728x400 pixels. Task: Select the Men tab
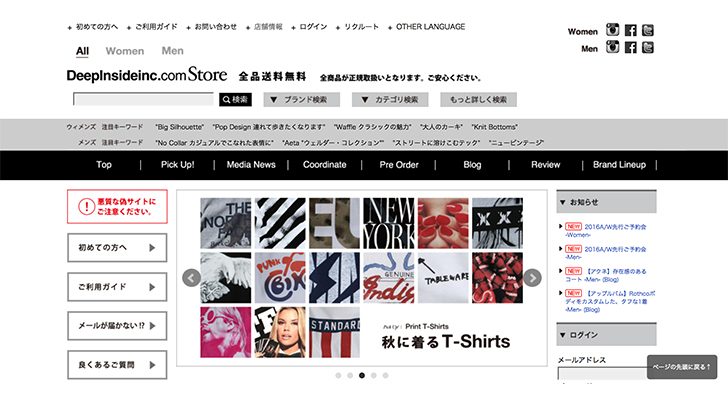[172, 51]
